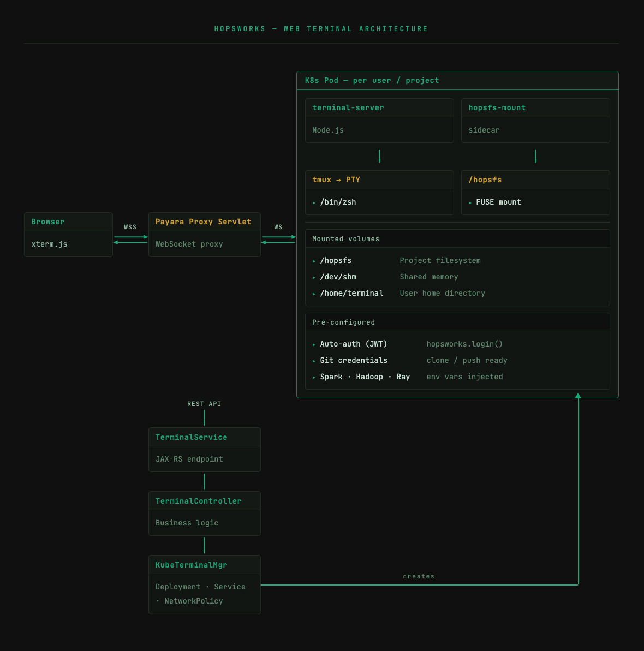Click the TerminalService box title
Screen dimensions: 644x651
coord(191,437)
